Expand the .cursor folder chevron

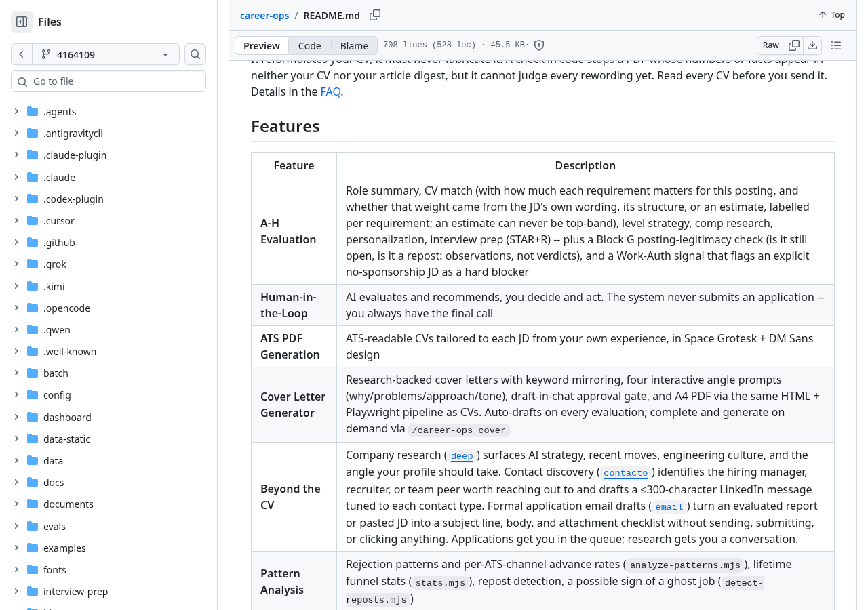pos(16,220)
